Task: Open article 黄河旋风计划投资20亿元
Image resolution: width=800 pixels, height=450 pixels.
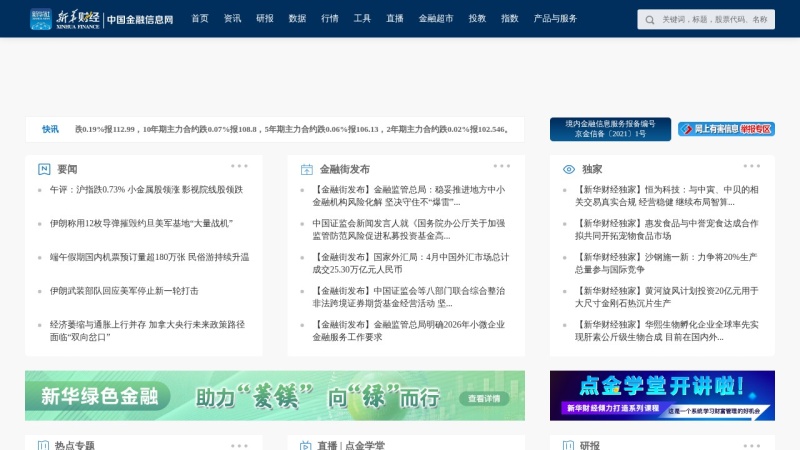Action: (x=667, y=297)
